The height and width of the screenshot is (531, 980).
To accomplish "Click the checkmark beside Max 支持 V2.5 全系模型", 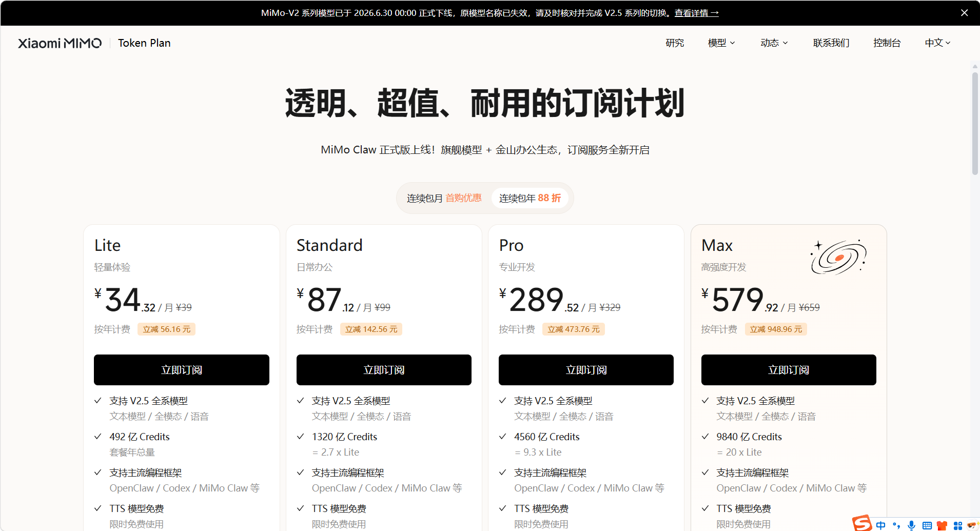I will 705,401.
